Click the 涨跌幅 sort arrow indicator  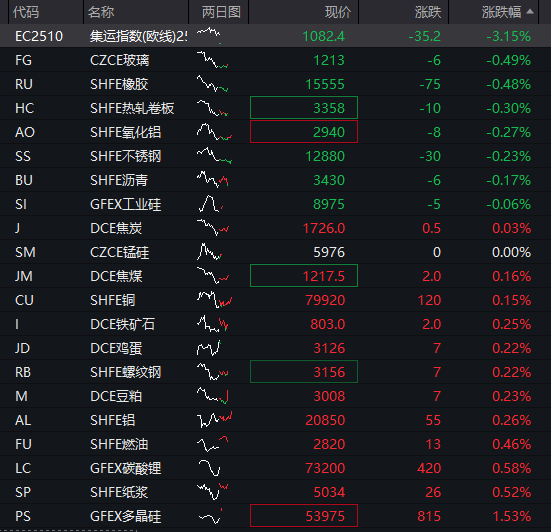[x=530, y=12]
